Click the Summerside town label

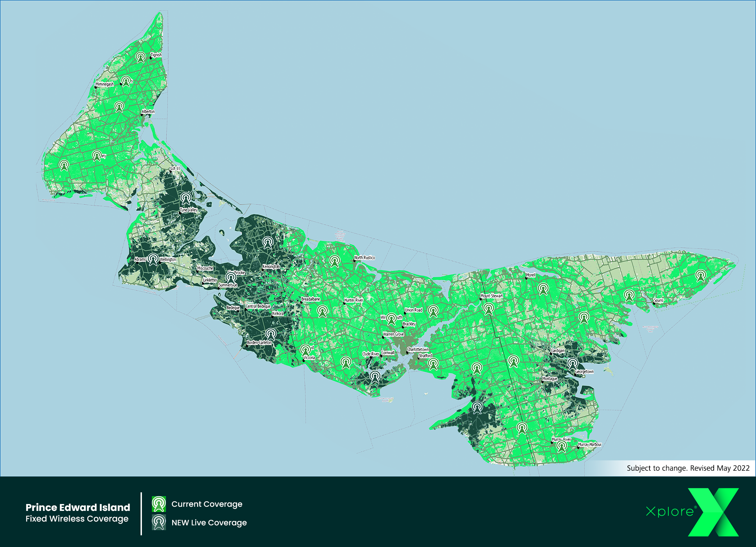(228, 285)
